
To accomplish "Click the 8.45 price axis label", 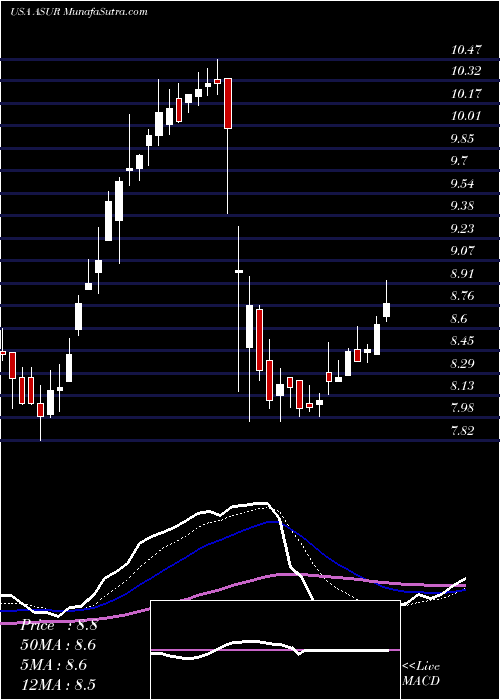I will 463,341.
